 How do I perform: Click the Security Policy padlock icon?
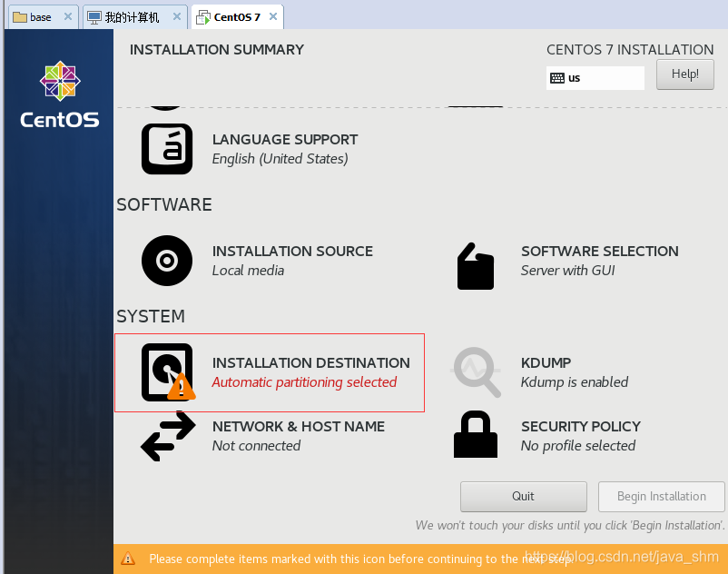pos(476,434)
